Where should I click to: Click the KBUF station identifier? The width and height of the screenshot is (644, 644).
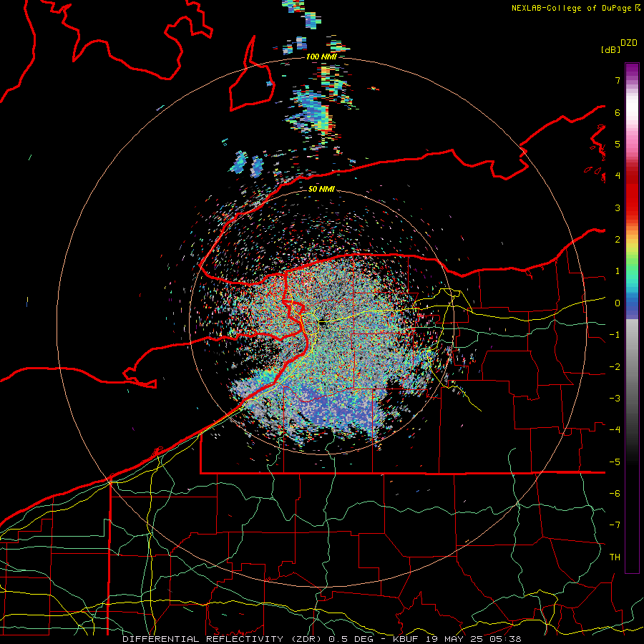pyautogui.click(x=407, y=639)
